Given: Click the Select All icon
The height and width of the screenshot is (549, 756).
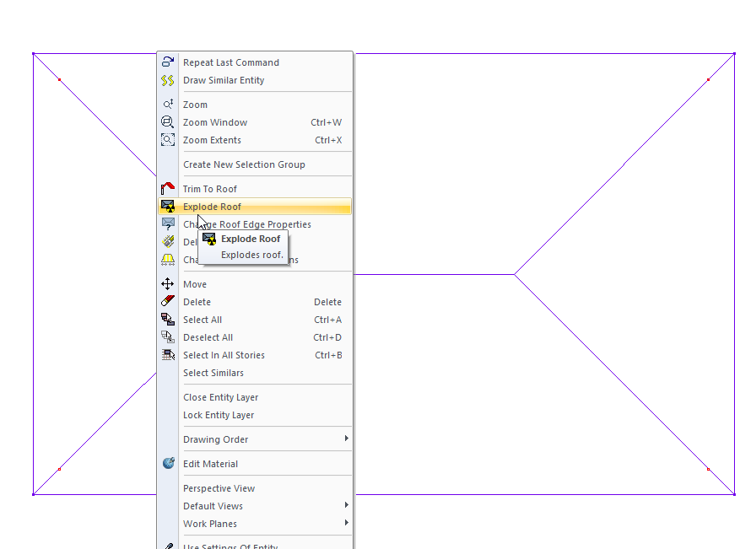Looking at the screenshot, I should pos(168,319).
